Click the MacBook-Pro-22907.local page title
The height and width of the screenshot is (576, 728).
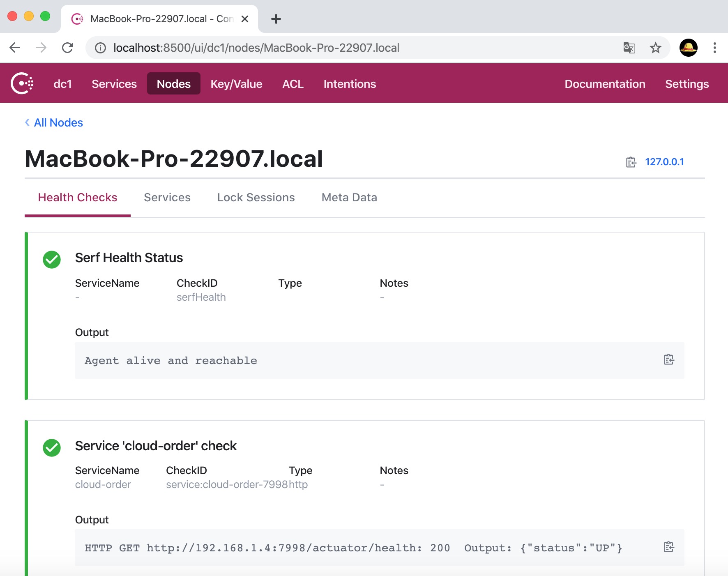[x=174, y=159]
